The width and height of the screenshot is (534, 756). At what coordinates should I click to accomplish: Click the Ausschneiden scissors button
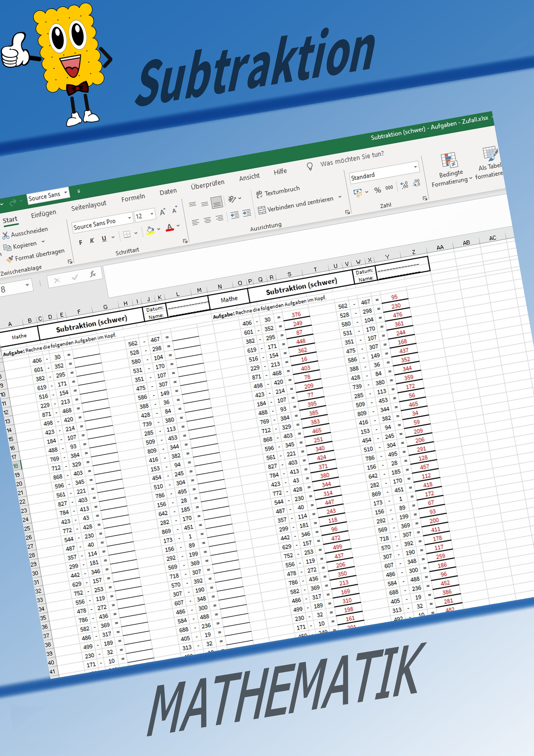(x=26, y=232)
